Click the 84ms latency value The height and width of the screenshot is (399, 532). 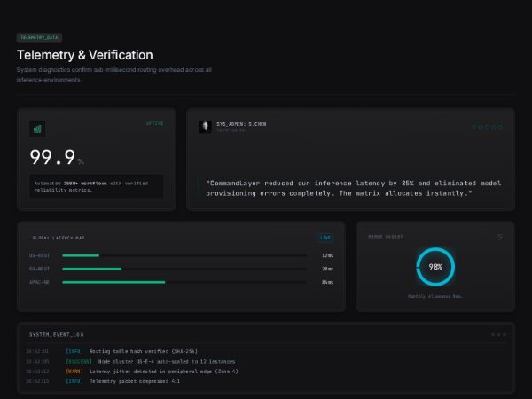point(327,282)
